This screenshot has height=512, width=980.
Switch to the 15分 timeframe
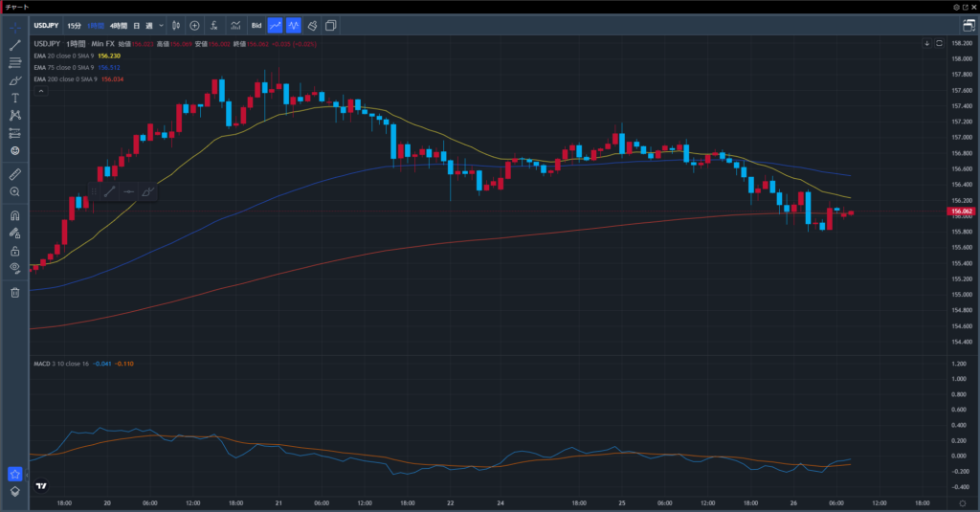click(x=74, y=25)
